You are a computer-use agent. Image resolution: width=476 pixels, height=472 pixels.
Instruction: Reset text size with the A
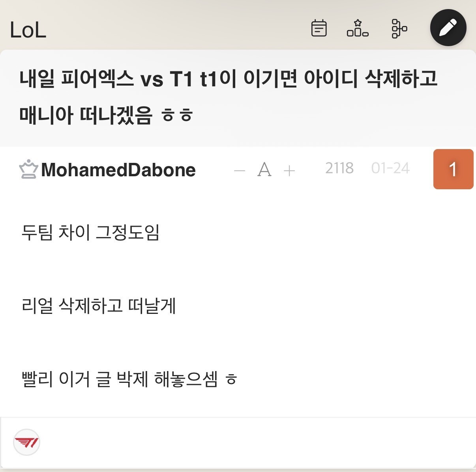264,170
